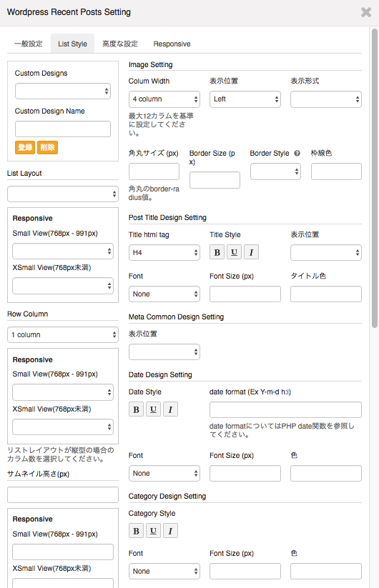Image resolution: width=379 pixels, height=588 pixels.
Task: Toggle italic in Title Style
Action: pyautogui.click(x=252, y=252)
